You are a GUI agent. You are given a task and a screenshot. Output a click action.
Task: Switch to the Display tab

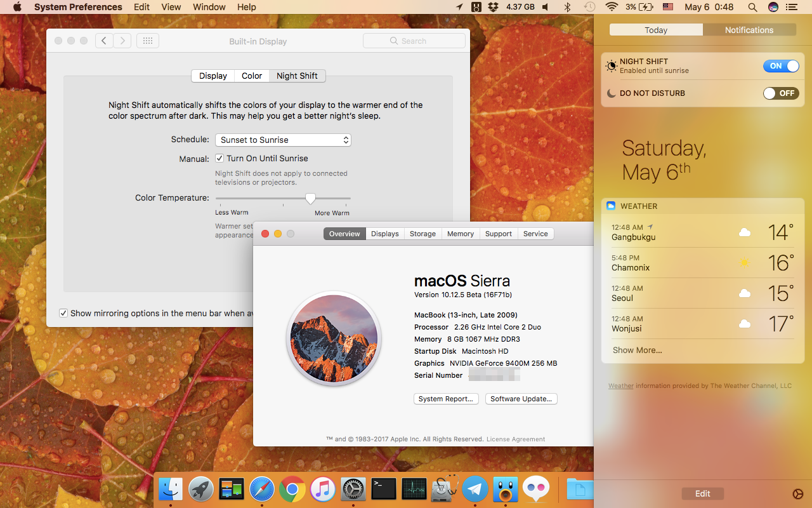point(213,76)
